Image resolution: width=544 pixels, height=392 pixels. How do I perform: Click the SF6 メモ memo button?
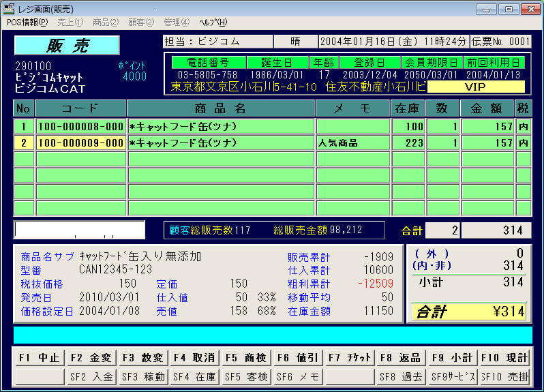coord(298,376)
